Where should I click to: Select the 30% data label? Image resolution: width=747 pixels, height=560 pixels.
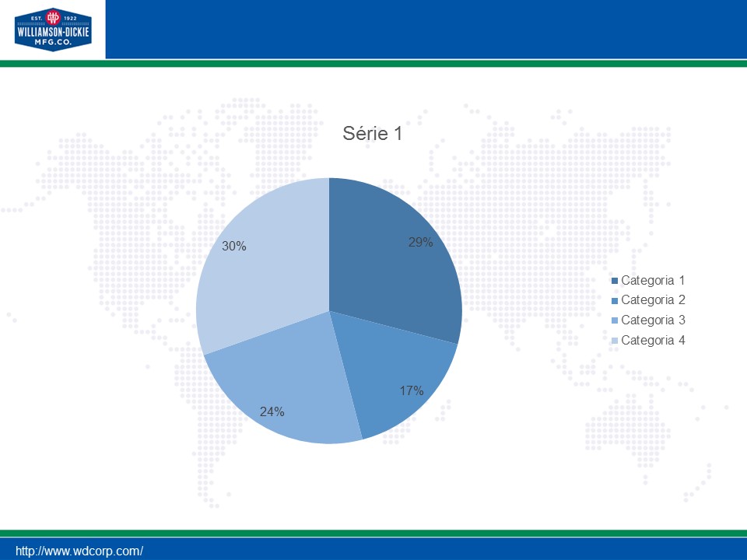click(234, 247)
